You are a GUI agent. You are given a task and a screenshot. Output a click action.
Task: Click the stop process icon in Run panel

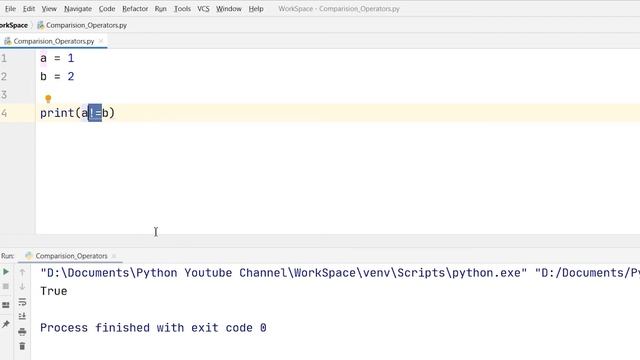point(6,287)
